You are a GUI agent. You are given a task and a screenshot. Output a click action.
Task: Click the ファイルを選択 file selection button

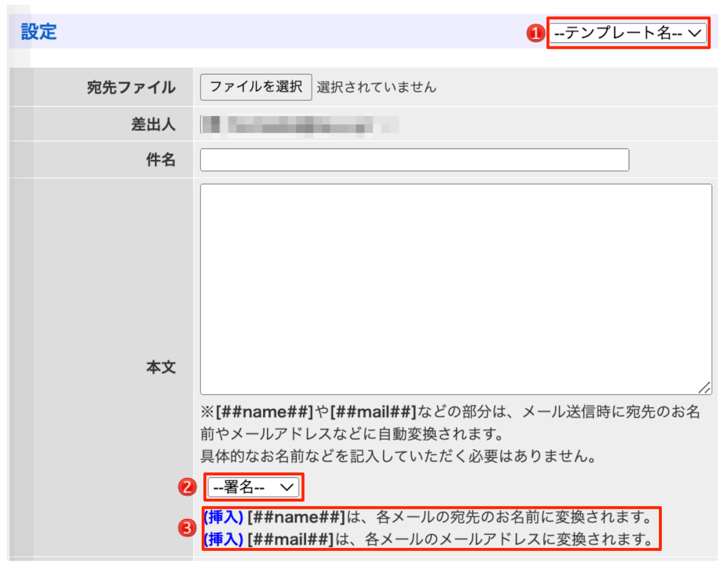(x=255, y=87)
